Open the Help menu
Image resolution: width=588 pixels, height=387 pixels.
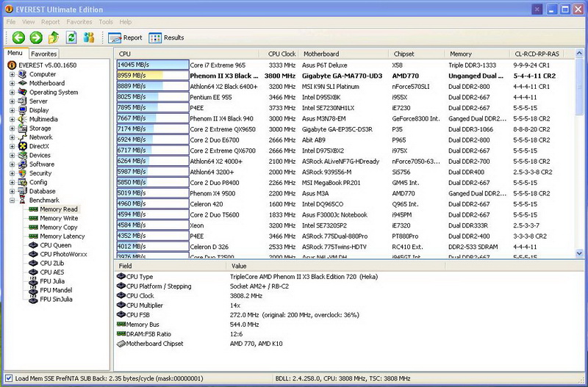pyautogui.click(x=125, y=22)
